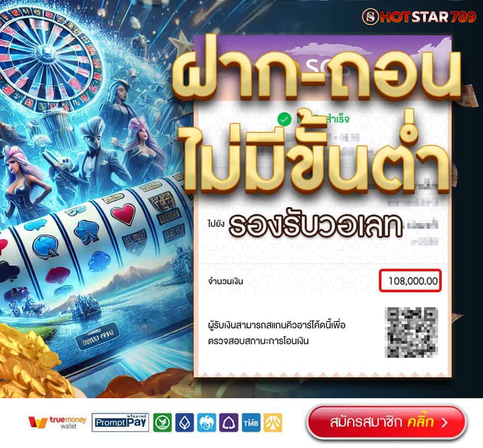Click the green success check mark
This screenshot has height=448, width=483.
284,119
